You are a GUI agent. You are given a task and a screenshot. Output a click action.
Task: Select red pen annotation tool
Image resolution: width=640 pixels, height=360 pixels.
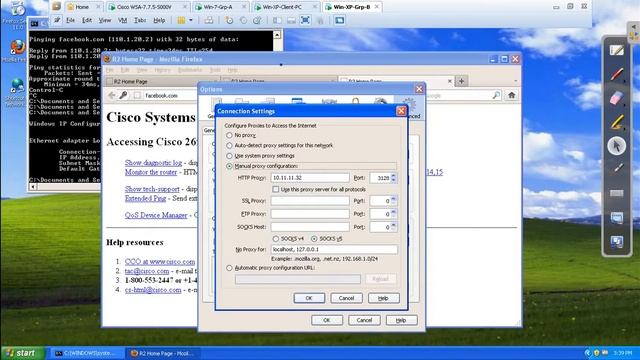point(617,74)
